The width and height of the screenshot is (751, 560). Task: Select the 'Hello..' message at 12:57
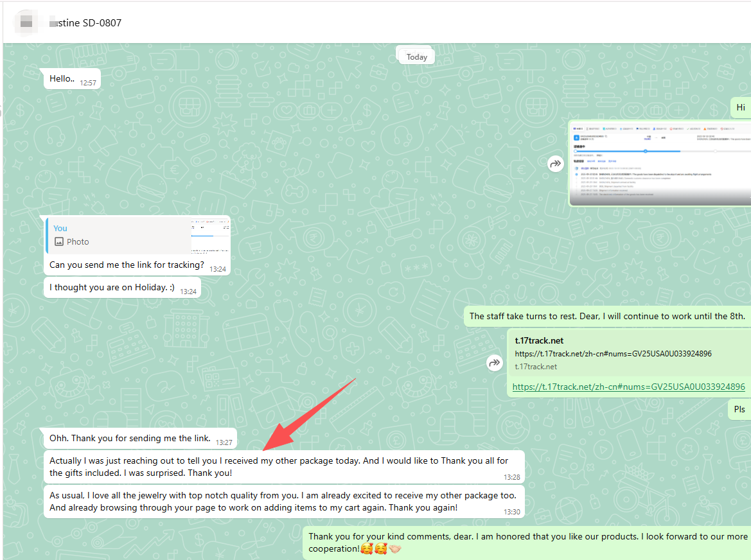(x=73, y=80)
